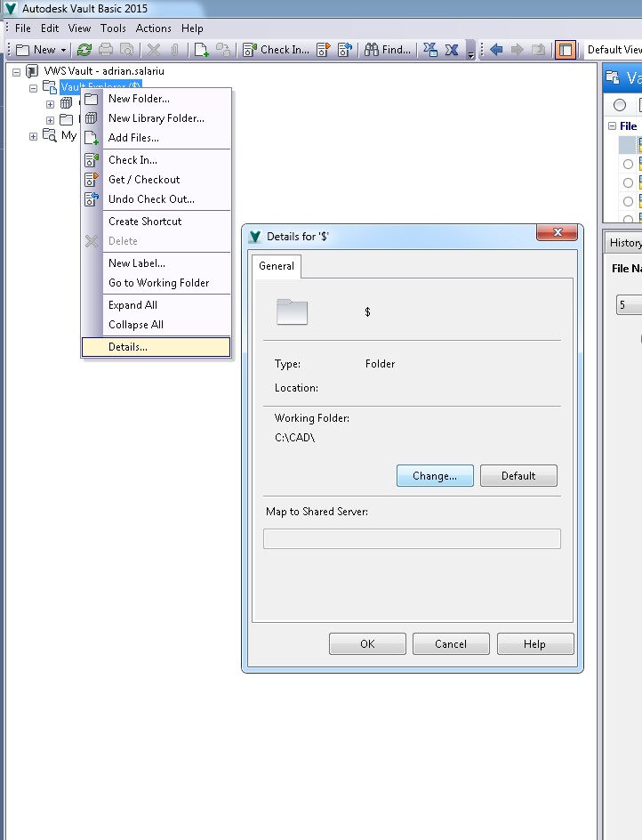This screenshot has width=642, height=840.
Task: Toggle the highlighted preview pane layout icon
Action: tap(565, 50)
